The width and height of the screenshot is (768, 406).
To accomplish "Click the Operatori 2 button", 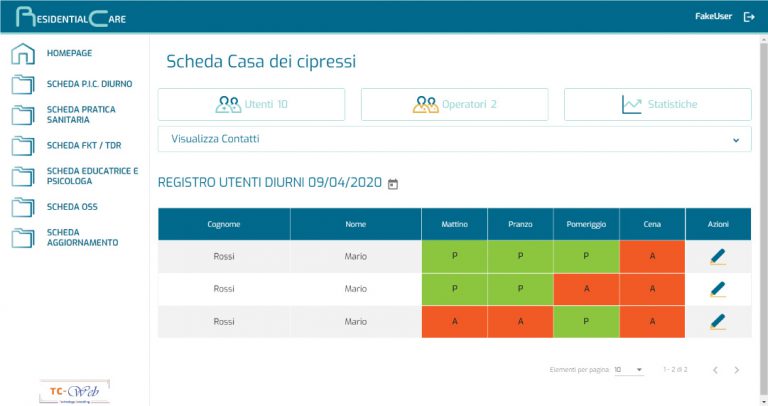I will [454, 104].
